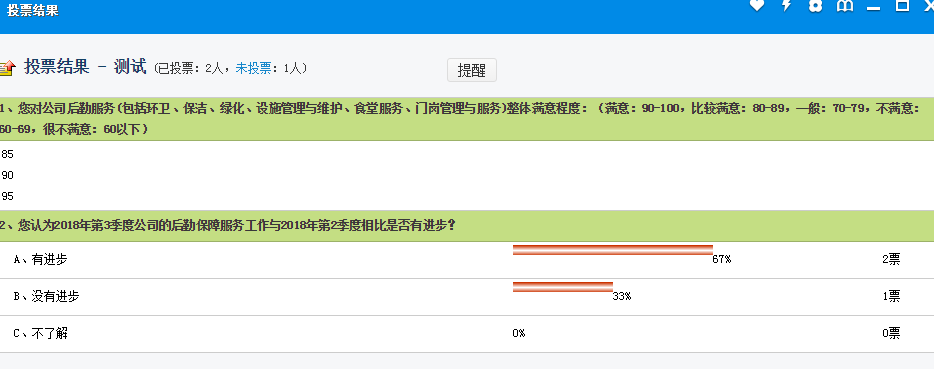Open the book help icon

coord(845,5)
